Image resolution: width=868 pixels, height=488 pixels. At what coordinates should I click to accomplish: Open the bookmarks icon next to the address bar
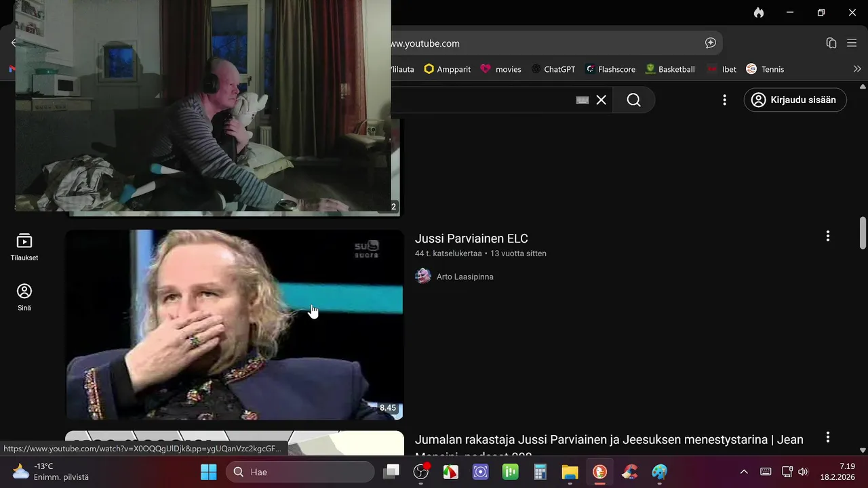tap(831, 43)
